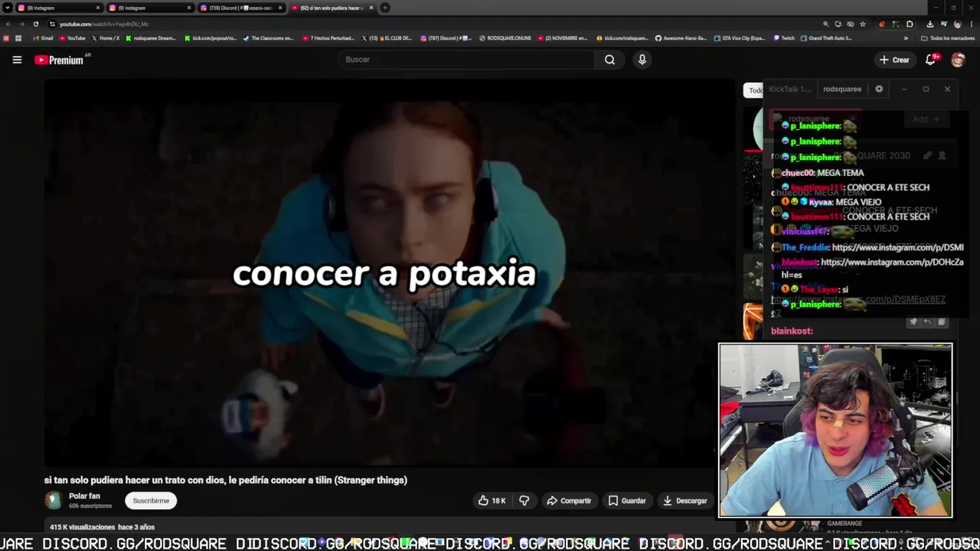
Task: Open the Todos los marcadores folder
Action: pos(947,38)
